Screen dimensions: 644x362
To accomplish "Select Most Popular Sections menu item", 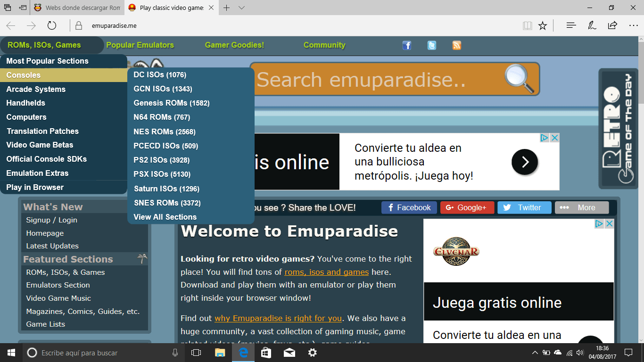I will 64,61.
